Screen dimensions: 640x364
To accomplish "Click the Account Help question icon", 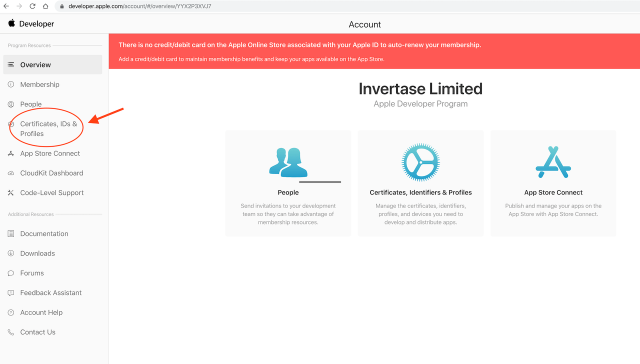I will 11,312.
